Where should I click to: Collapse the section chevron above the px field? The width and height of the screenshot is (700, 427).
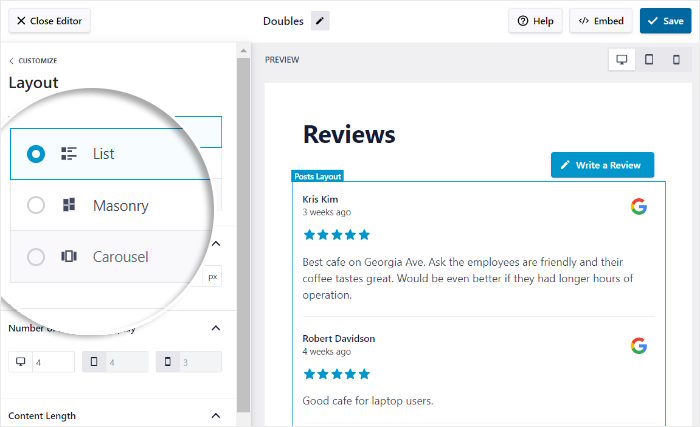(216, 244)
